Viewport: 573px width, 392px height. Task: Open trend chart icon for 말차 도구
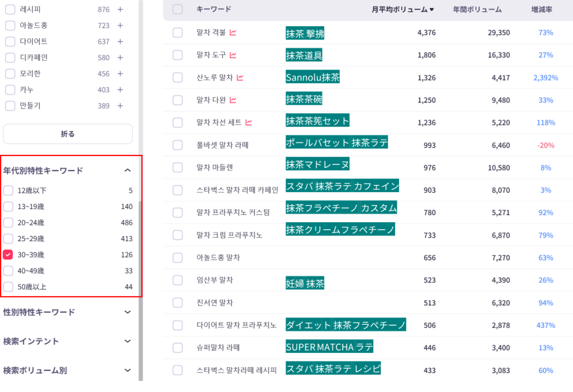click(233, 55)
